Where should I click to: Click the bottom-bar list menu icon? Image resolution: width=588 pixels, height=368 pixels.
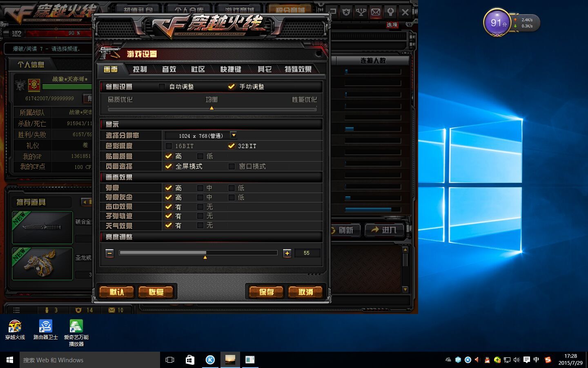pos(16,310)
